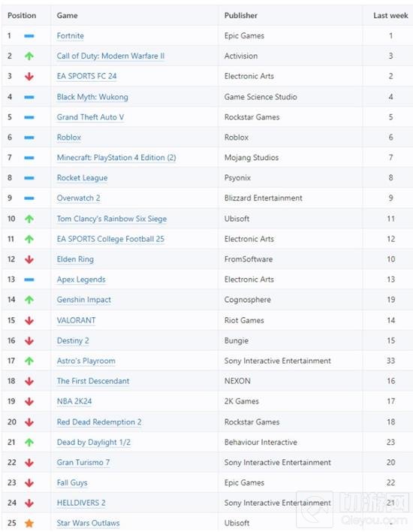Click the green up arrow beside Call of Duty

tap(29, 56)
